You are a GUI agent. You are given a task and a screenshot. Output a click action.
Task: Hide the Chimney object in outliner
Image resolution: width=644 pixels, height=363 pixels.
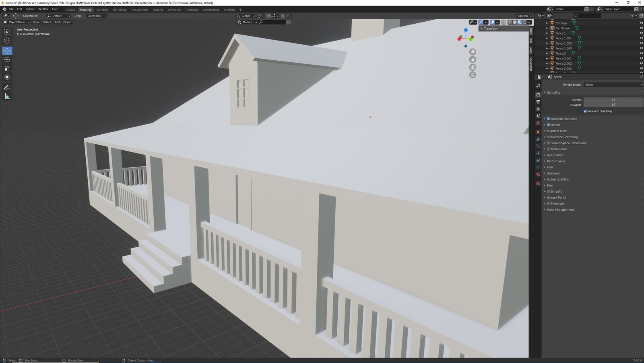click(641, 23)
